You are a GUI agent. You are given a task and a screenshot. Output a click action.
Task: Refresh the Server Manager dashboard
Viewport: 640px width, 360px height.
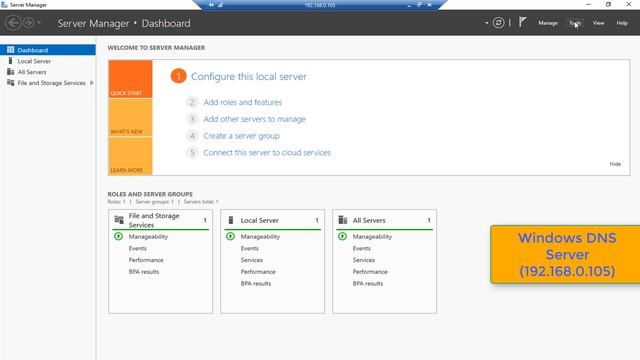pyautogui.click(x=498, y=23)
